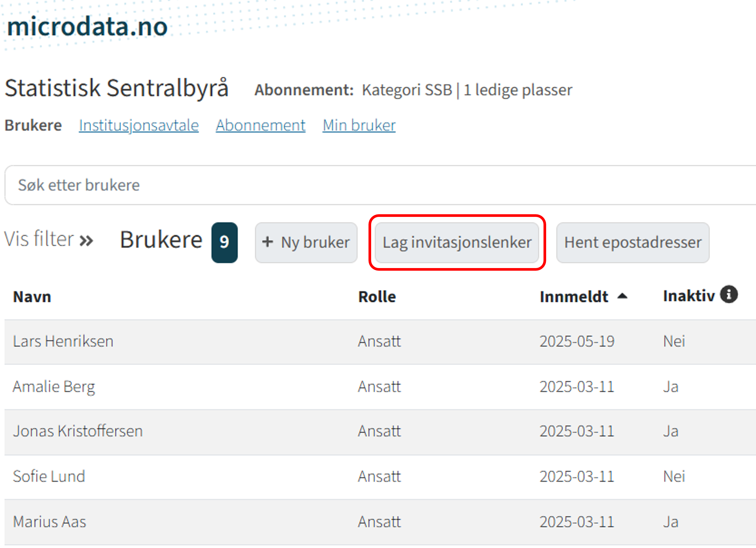
Task: Click the Inaktiv info icon
Action: pyautogui.click(x=729, y=294)
